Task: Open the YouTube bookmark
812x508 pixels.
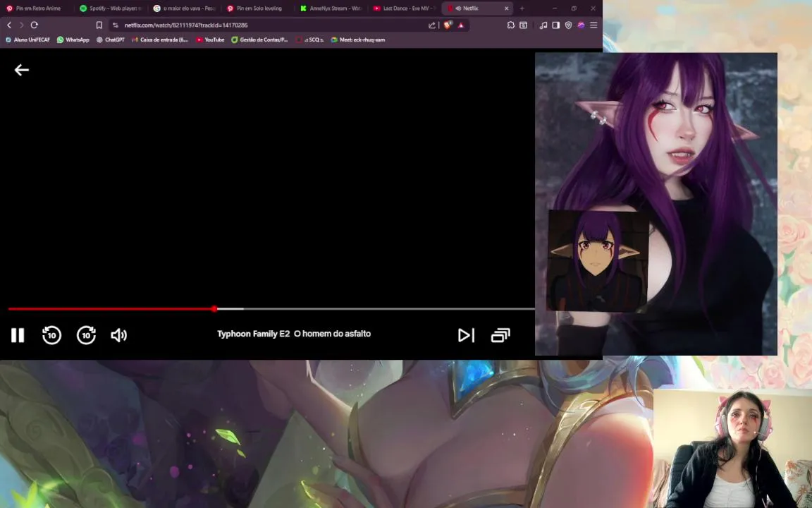Action: click(210, 40)
